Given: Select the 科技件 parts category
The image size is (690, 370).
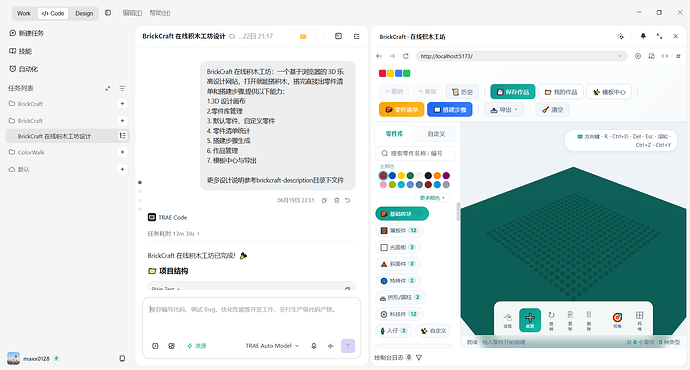Looking at the screenshot, I should (x=399, y=314).
